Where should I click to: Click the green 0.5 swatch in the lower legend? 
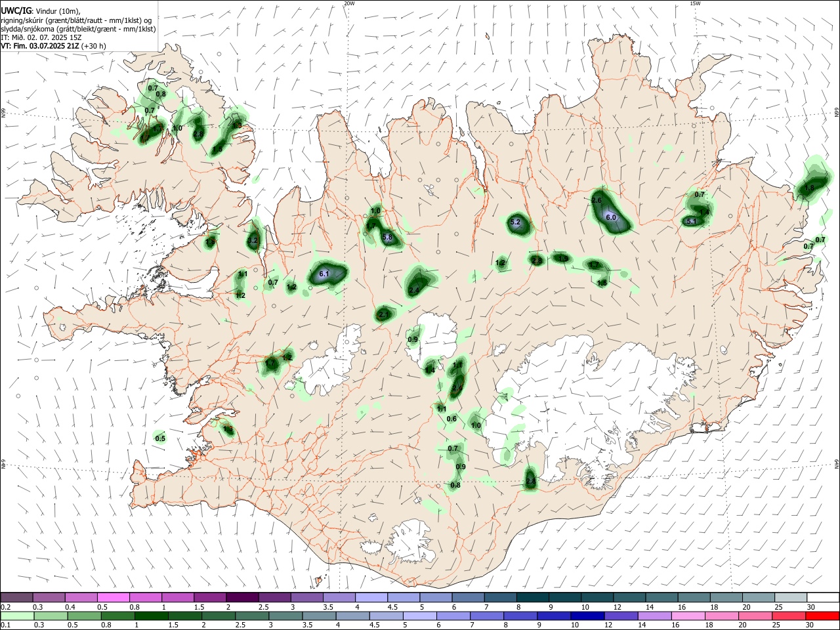click(85, 616)
